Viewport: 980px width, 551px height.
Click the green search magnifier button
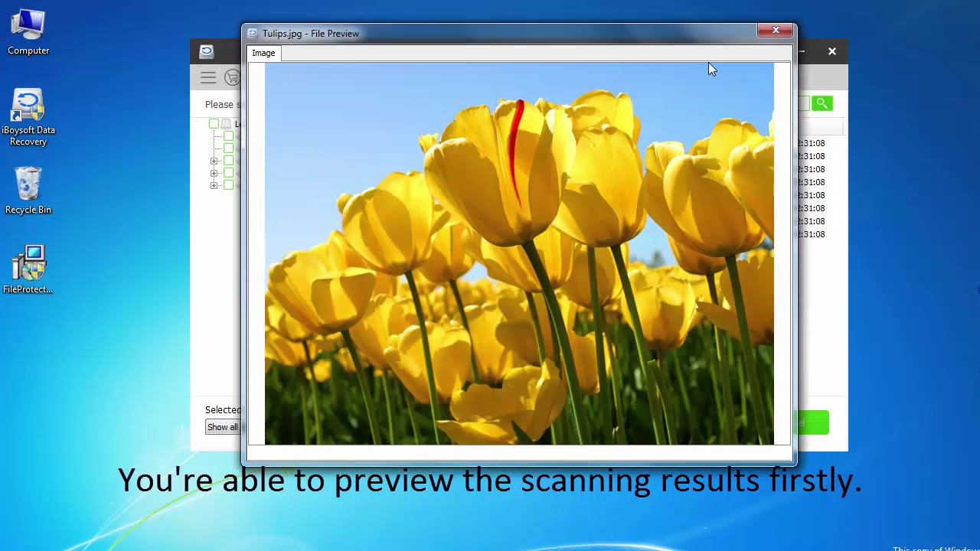pyautogui.click(x=822, y=103)
